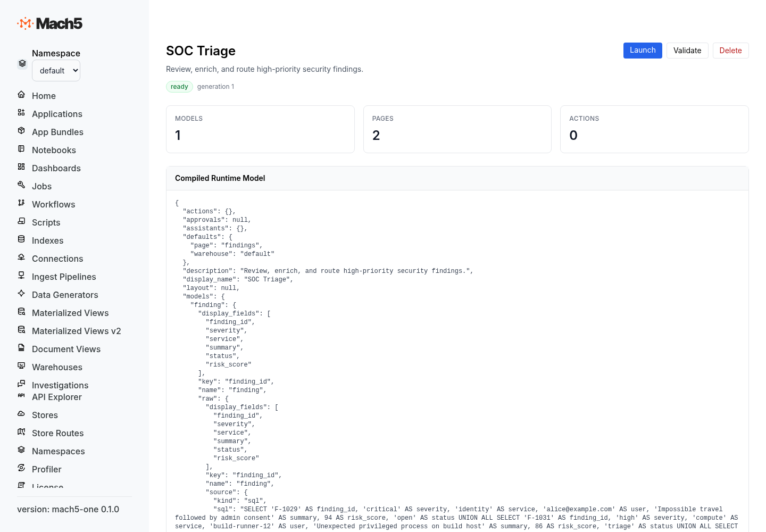Click the Compiled Runtime Model header
Screen dimensions: 766x532
pyautogui.click(x=457, y=178)
